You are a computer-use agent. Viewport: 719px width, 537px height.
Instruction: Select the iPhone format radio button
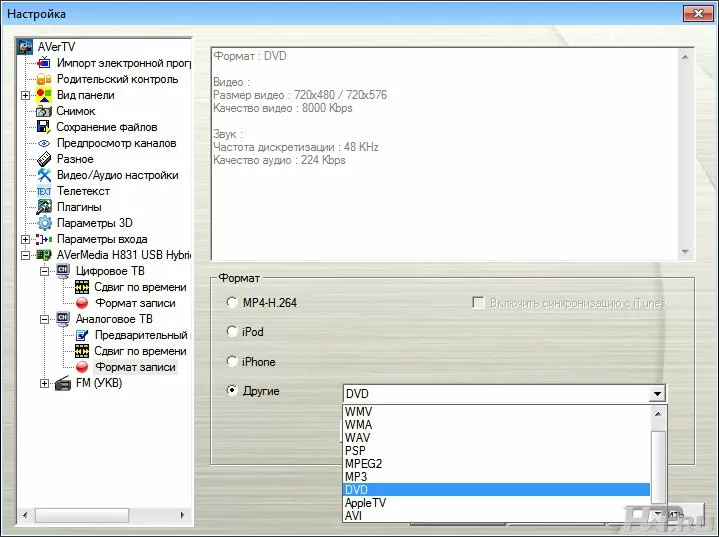[233, 362]
